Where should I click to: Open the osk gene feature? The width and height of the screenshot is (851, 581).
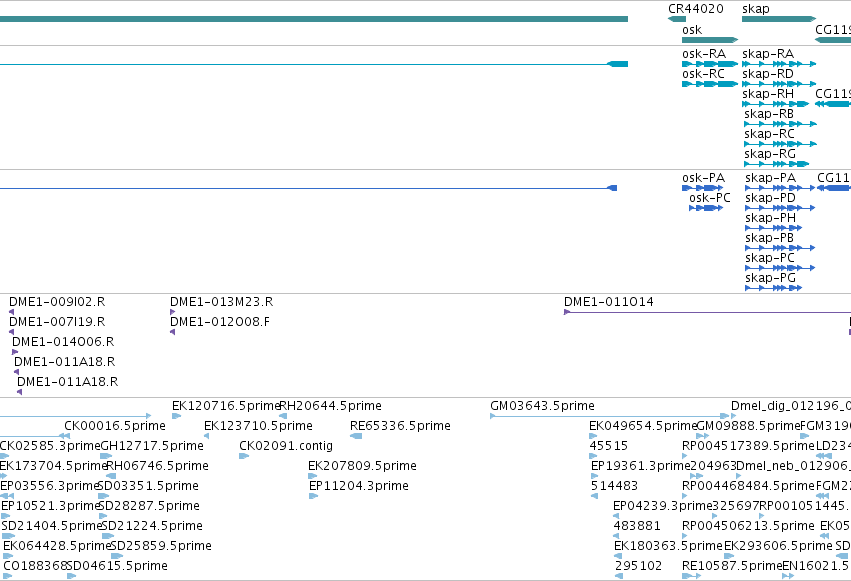710,40
